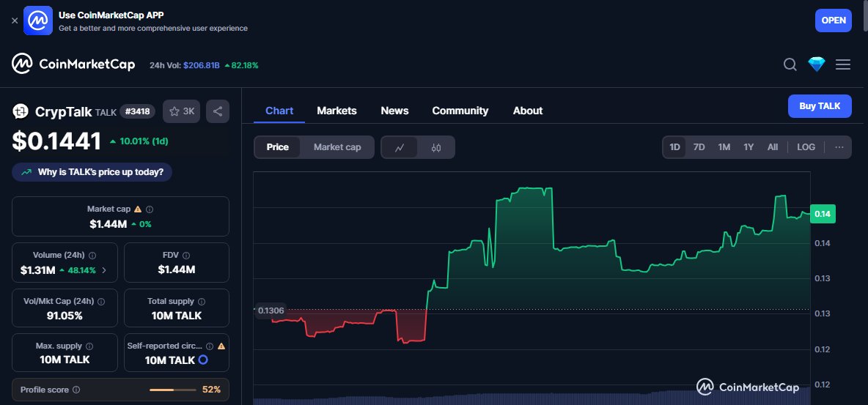Expand Volume (24h) details chevron
Image resolution: width=868 pixels, height=405 pixels.
click(x=104, y=270)
